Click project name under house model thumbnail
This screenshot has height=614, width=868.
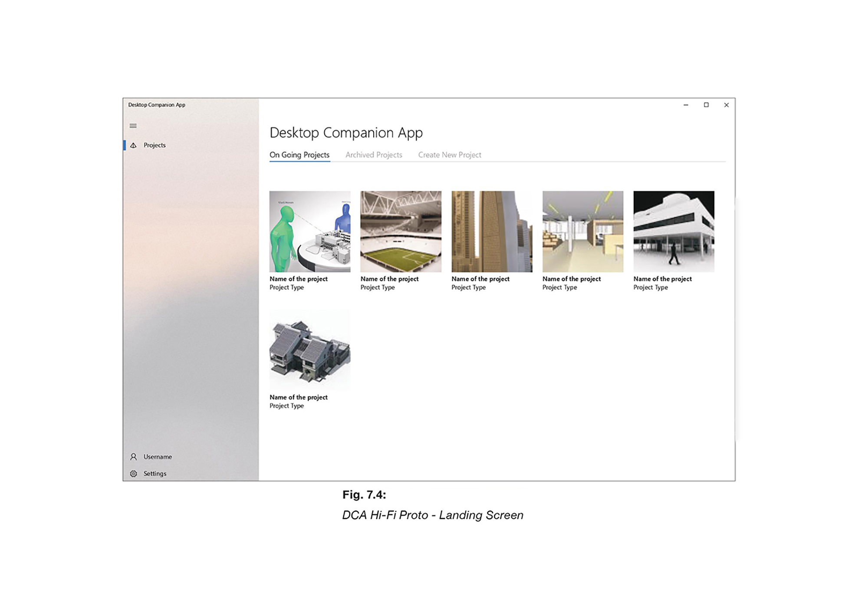pyautogui.click(x=299, y=397)
